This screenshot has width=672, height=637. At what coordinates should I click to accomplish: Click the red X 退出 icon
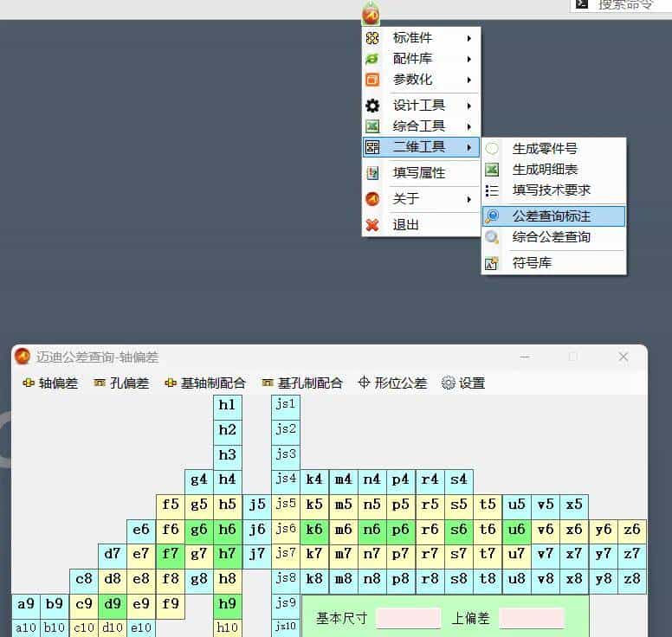pyautogui.click(x=372, y=225)
